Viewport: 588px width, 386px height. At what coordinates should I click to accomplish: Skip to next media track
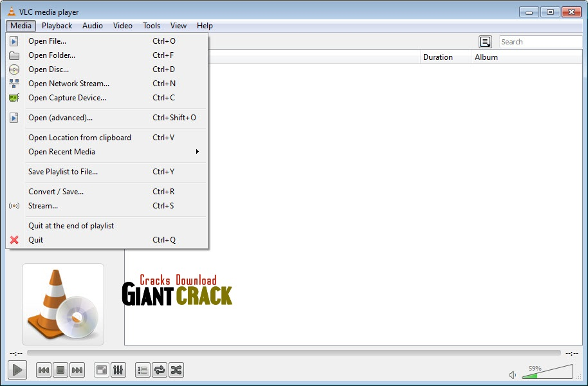77,371
